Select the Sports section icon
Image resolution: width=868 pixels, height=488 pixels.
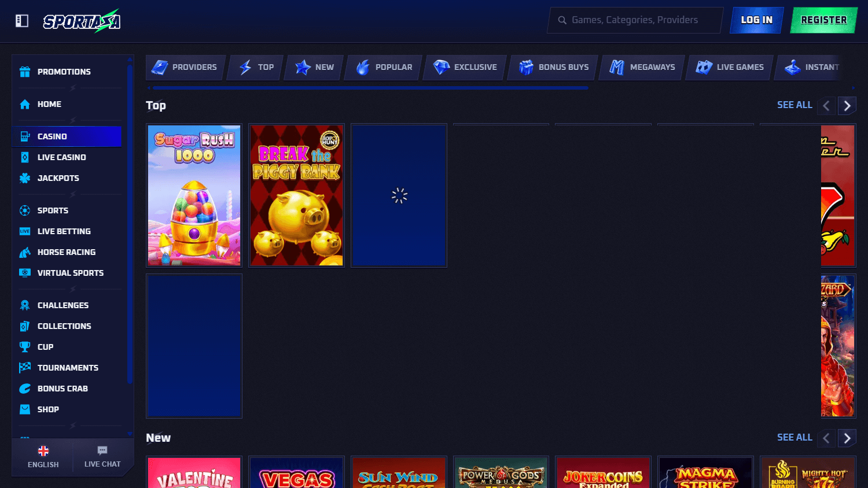(25, 210)
